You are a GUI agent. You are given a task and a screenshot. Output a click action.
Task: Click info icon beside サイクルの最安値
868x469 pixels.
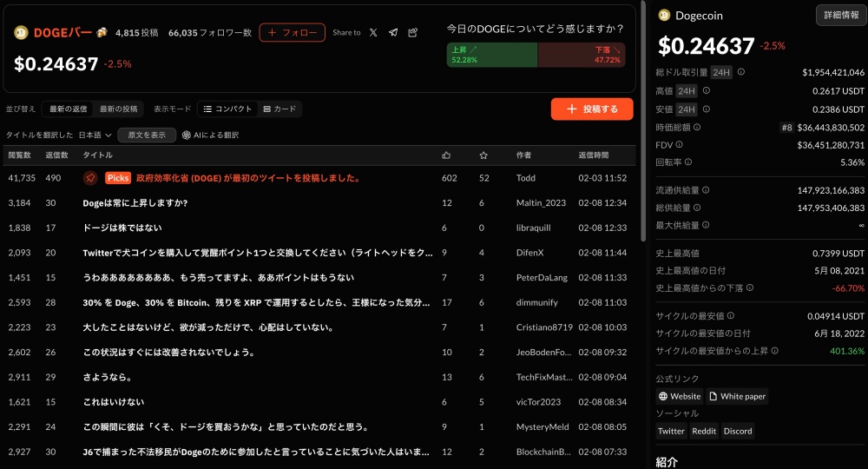coord(731,315)
